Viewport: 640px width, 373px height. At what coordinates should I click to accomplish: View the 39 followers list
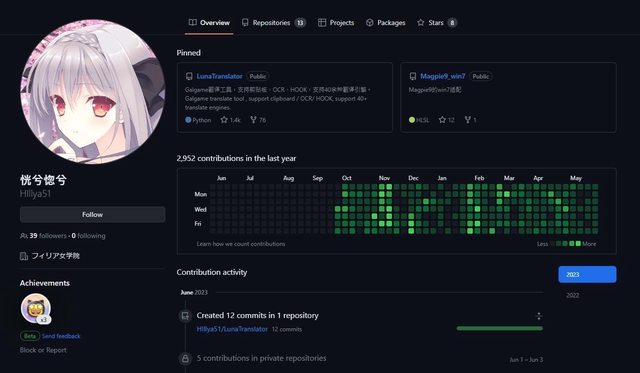point(47,236)
